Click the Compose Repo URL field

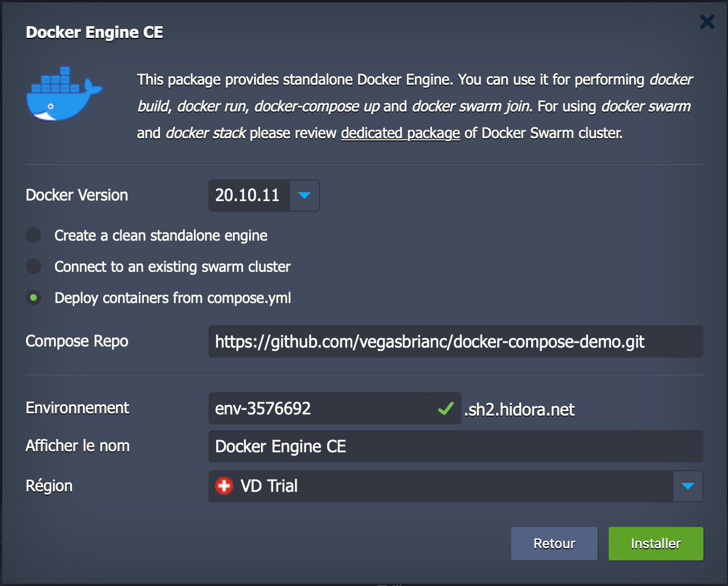click(455, 341)
